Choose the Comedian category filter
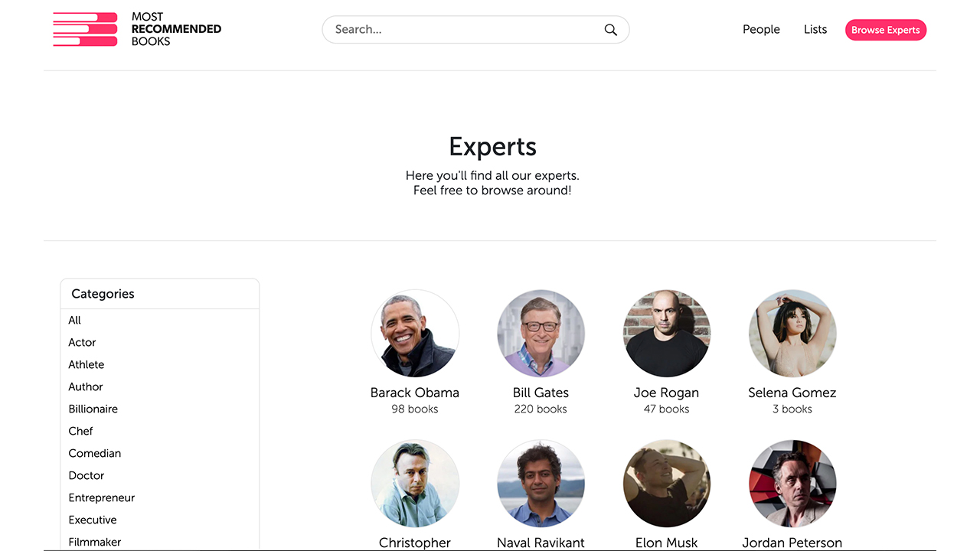The height and width of the screenshot is (551, 980). 95,453
